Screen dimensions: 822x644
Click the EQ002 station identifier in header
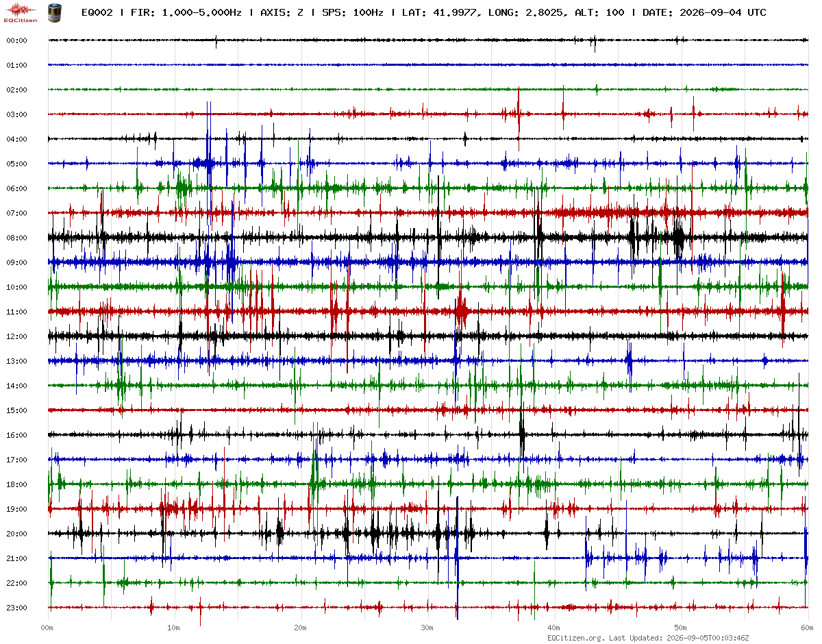97,12
